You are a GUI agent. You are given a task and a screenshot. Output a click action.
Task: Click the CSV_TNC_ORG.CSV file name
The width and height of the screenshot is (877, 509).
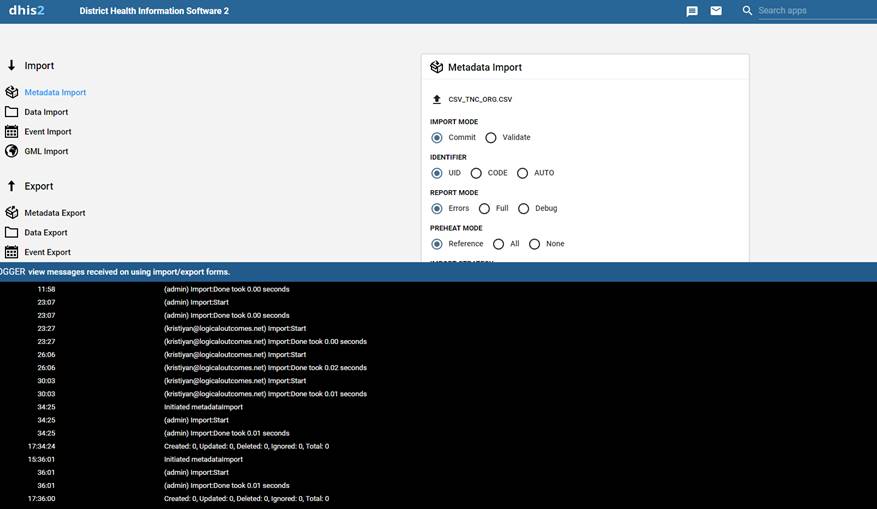pyautogui.click(x=480, y=100)
